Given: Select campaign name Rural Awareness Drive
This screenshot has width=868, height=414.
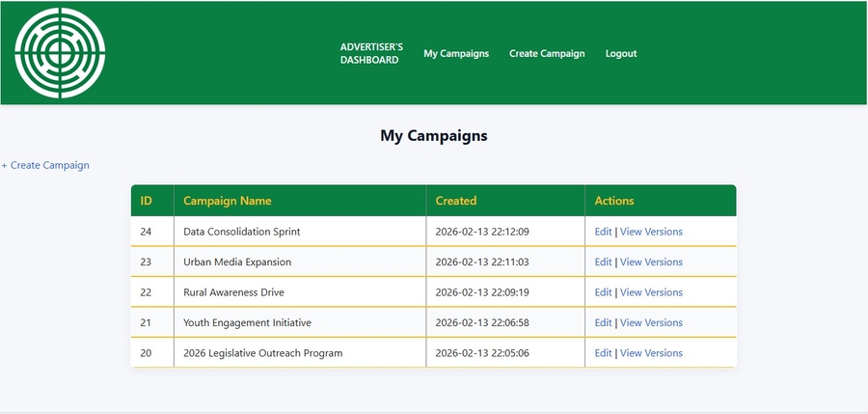Looking at the screenshot, I should pyautogui.click(x=233, y=292).
